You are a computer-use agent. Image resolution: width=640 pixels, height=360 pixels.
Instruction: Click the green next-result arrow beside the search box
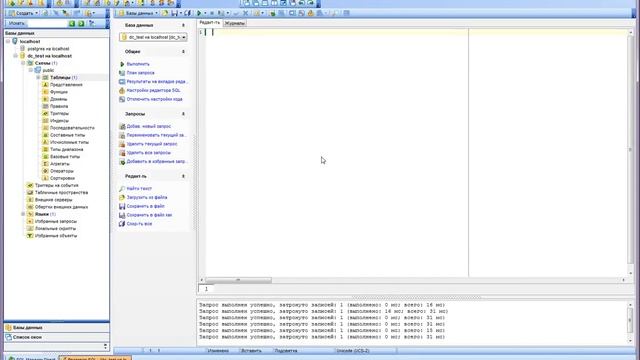81,23
